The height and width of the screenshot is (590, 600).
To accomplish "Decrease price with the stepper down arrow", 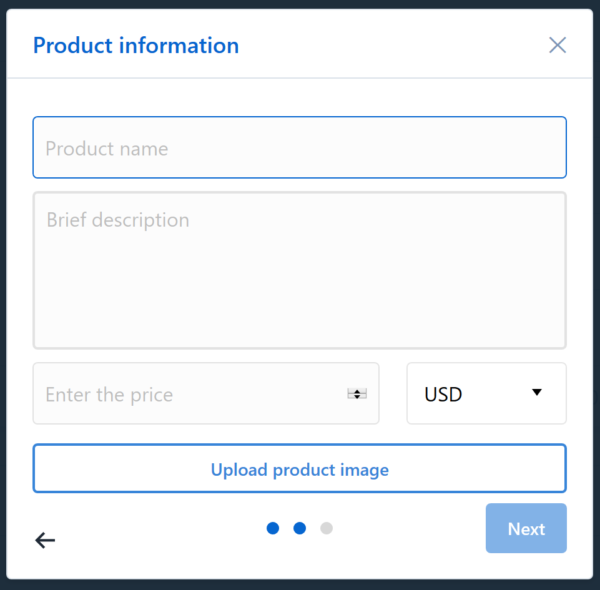I will coord(357,396).
